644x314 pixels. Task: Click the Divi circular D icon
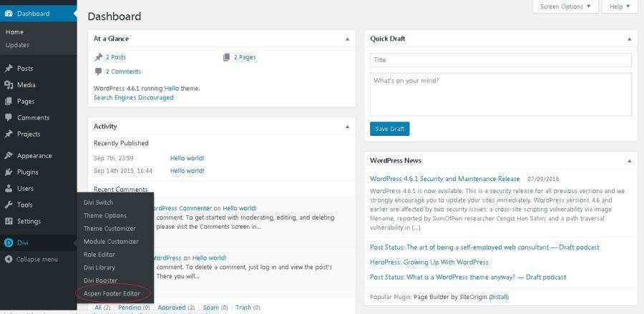(x=9, y=243)
